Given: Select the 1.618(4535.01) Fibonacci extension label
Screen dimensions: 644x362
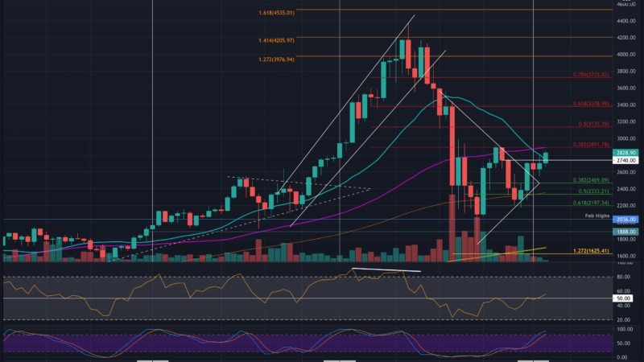Looking at the screenshot, I should tap(276, 13).
